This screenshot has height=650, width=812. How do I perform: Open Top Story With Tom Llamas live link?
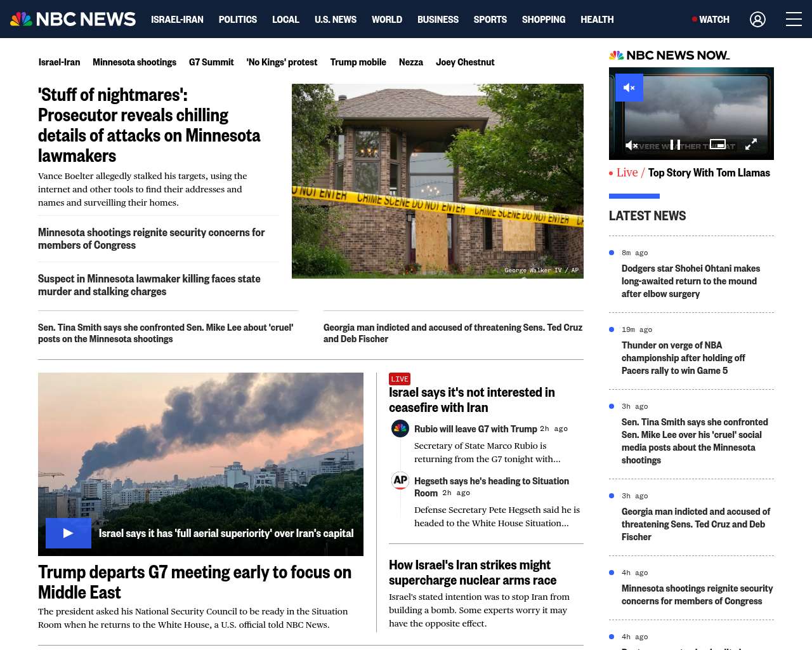[709, 173]
